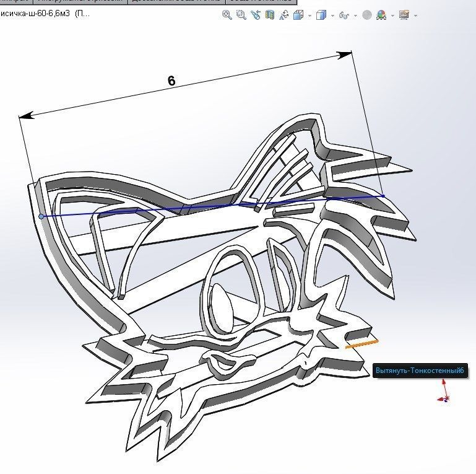Click the Display Style box icon

pyautogui.click(x=321, y=15)
